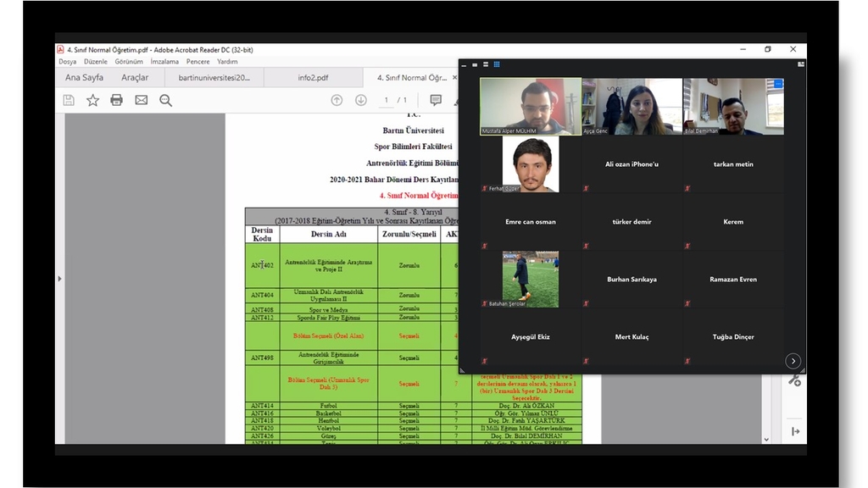This screenshot has width=868, height=488.
Task: Collapse the right tools pane arrow
Action: tap(795, 431)
